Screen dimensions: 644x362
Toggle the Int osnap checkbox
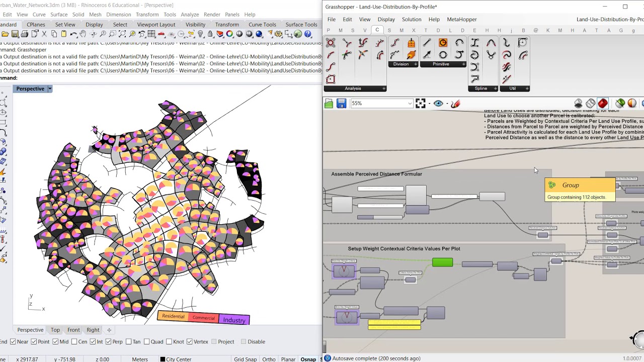(92, 342)
